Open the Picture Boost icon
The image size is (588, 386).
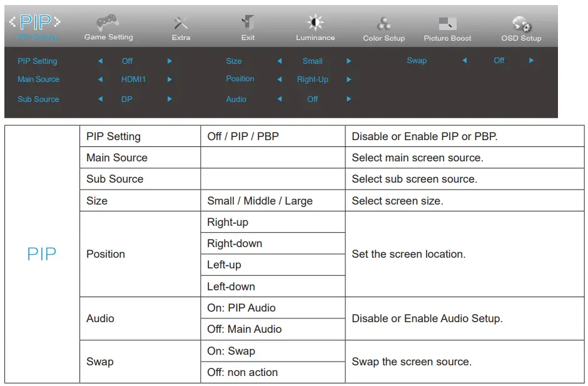pyautogui.click(x=448, y=24)
